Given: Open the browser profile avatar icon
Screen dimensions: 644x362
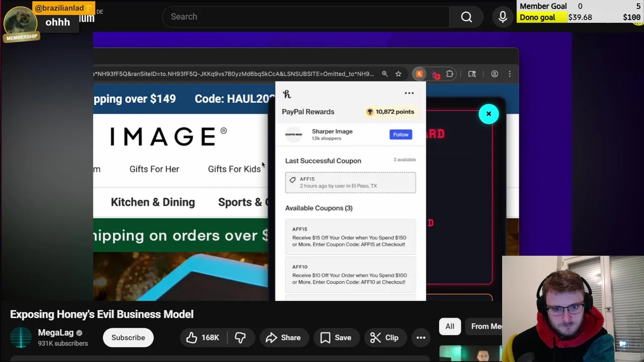Looking at the screenshot, I should 495,74.
